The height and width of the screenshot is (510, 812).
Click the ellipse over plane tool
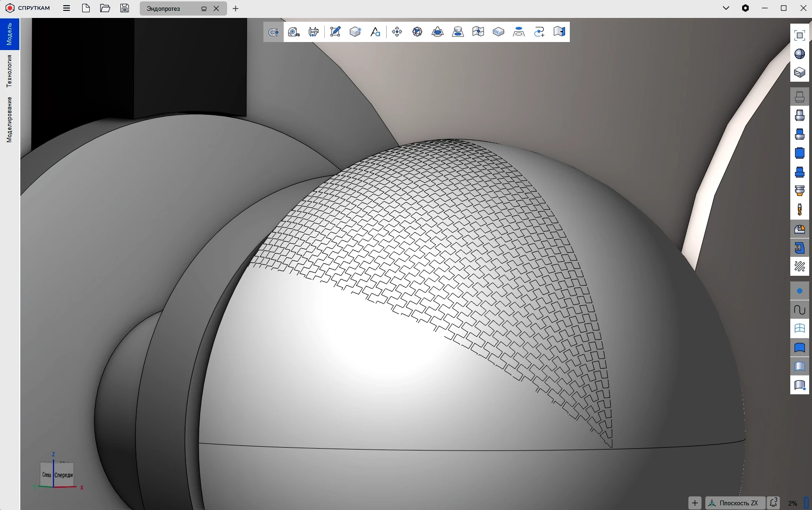click(519, 32)
